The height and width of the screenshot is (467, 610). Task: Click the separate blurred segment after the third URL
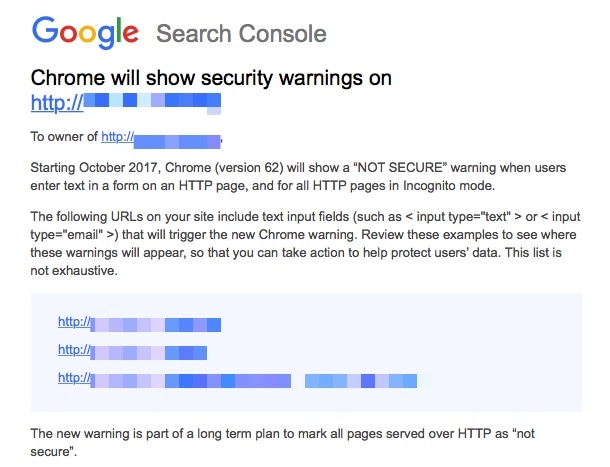361,381
